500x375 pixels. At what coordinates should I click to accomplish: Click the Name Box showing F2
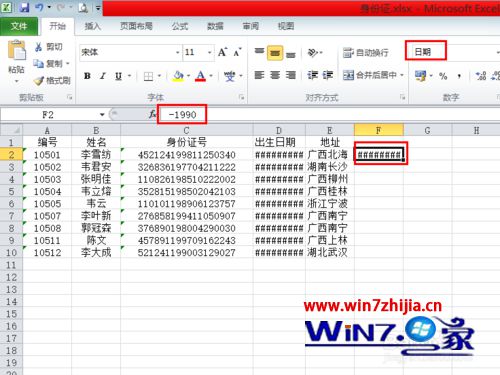click(48, 115)
